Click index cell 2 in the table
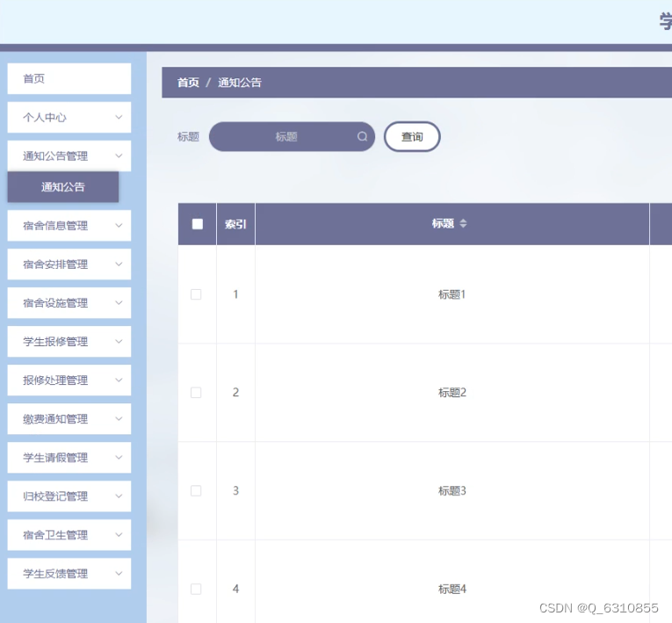Screen dimensions: 672x623 click(235, 392)
